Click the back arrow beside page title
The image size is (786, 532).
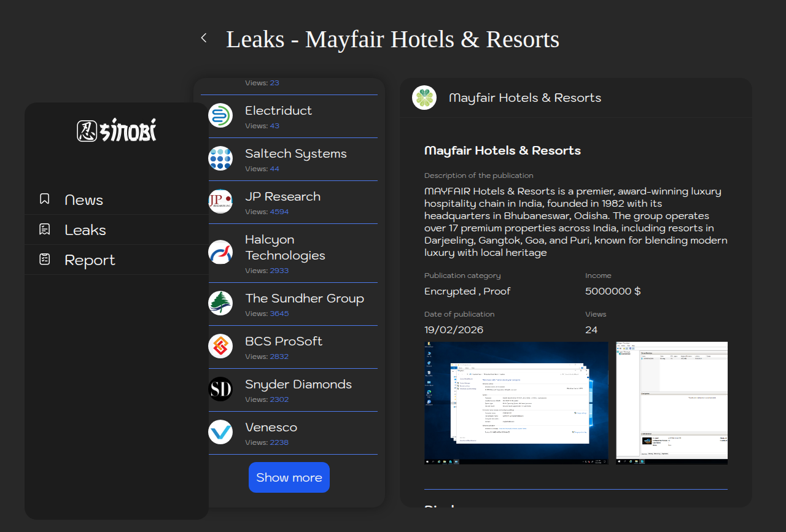click(204, 38)
